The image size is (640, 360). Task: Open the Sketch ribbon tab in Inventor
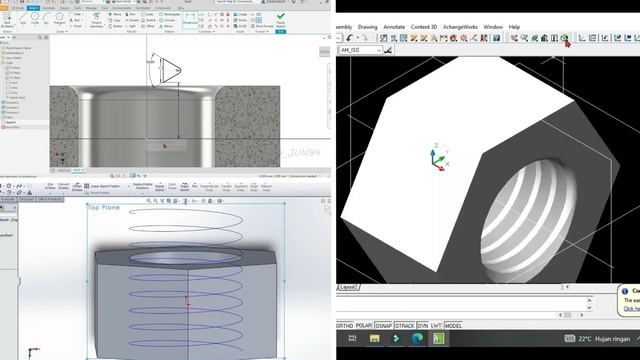point(33,8)
